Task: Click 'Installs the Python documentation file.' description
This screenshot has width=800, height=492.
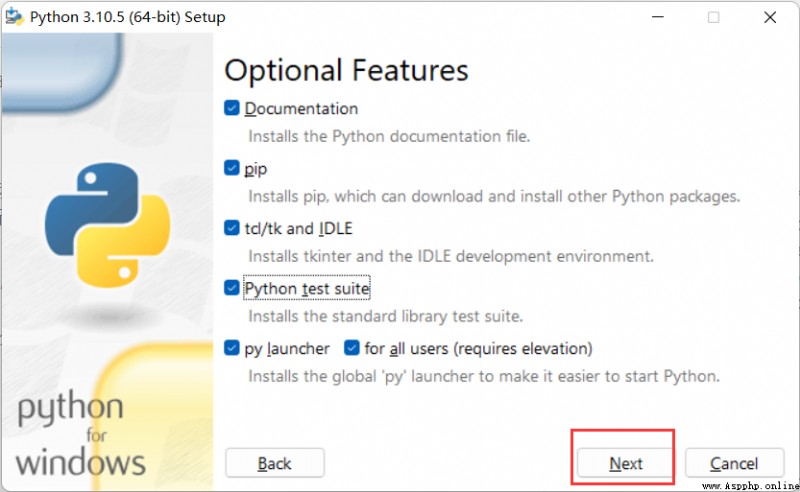Action: (389, 136)
